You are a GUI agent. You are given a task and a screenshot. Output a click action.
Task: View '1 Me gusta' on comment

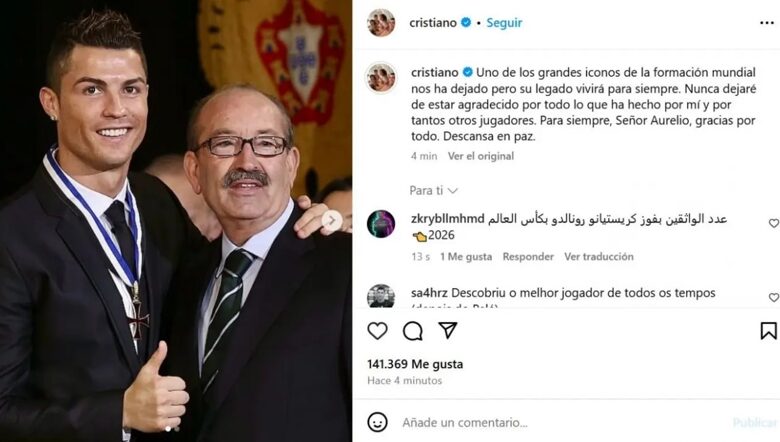[466, 257]
